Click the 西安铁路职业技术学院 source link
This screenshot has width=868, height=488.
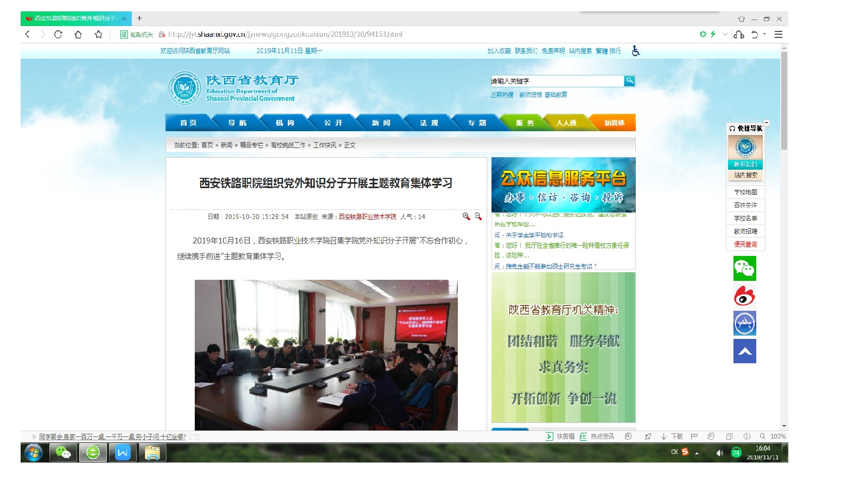pos(367,217)
